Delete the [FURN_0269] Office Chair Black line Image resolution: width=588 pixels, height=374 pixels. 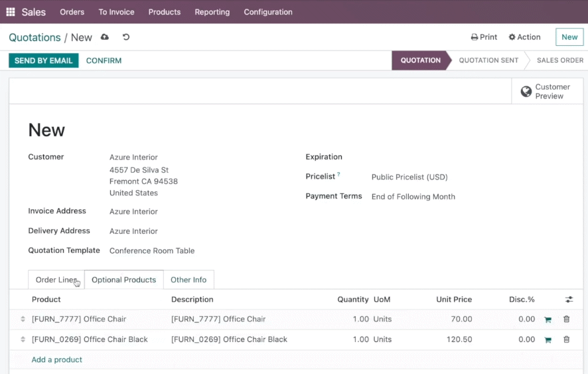point(566,339)
